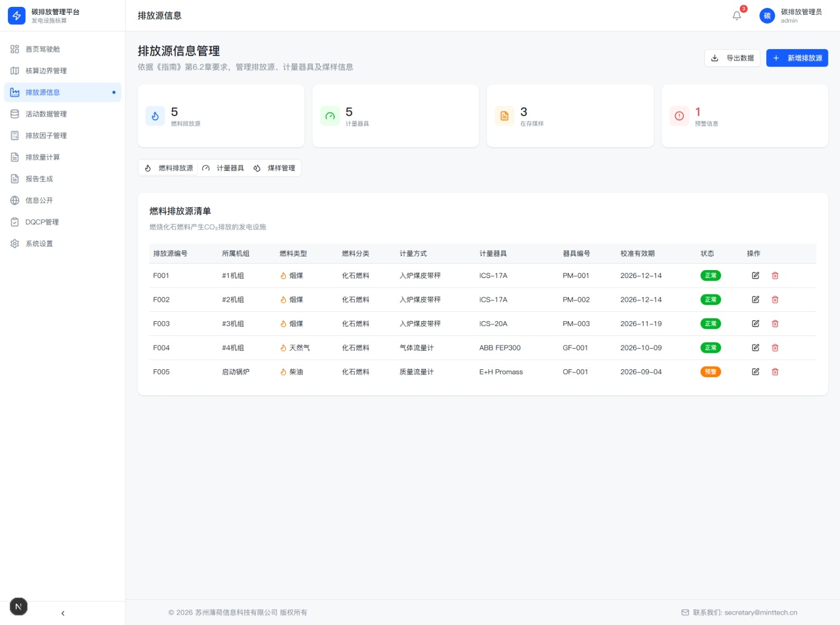Image resolution: width=840 pixels, height=625 pixels.
Task: Delete emission source F002
Action: tap(775, 300)
